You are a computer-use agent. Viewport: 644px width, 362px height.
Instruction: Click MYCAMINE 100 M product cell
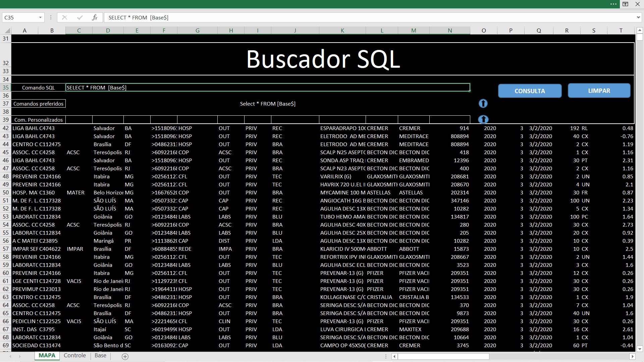(x=342, y=192)
